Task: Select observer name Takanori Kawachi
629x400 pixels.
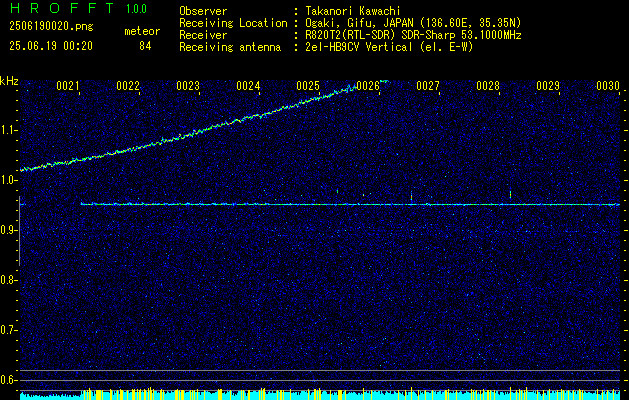Action: pyautogui.click(x=353, y=11)
